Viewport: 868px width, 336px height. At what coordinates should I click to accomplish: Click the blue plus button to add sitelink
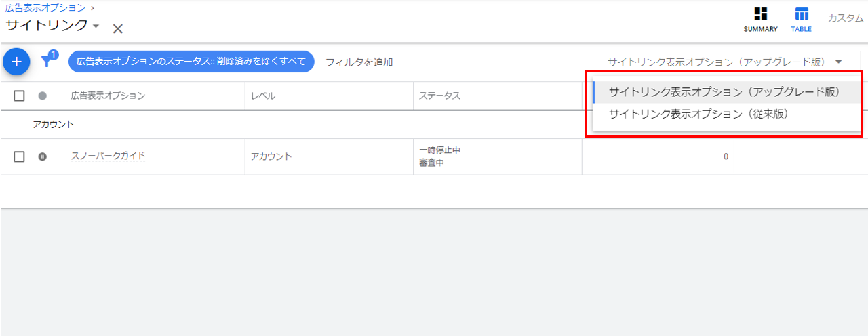pyautogui.click(x=16, y=62)
